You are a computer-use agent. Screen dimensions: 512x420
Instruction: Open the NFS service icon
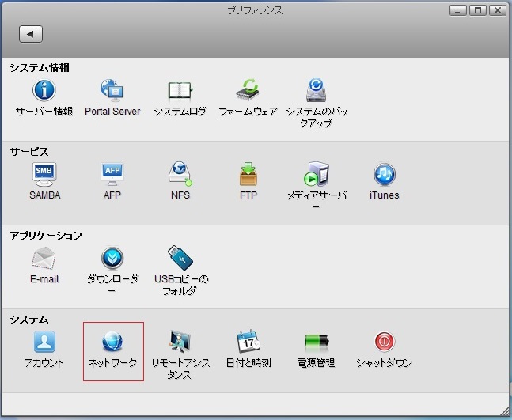click(x=180, y=173)
